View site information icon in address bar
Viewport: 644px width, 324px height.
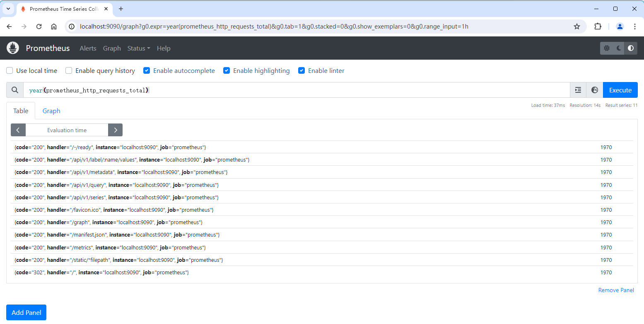click(x=72, y=27)
